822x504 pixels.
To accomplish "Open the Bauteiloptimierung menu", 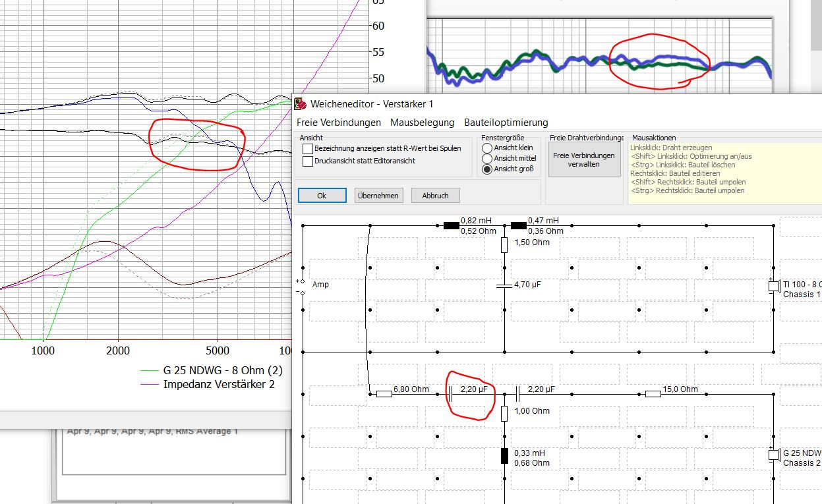I will (506, 123).
